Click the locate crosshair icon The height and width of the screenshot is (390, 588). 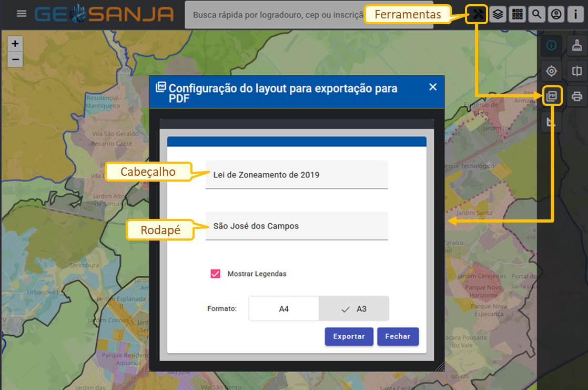click(551, 71)
